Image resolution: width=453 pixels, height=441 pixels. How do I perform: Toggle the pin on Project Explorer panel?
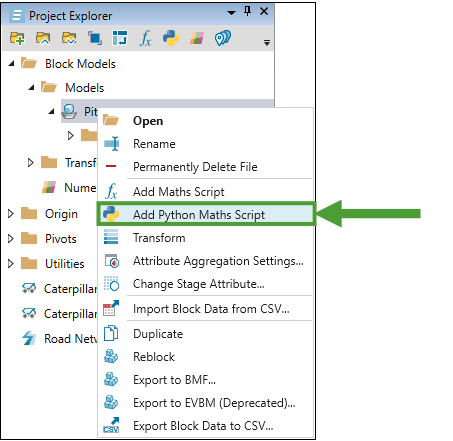[247, 11]
